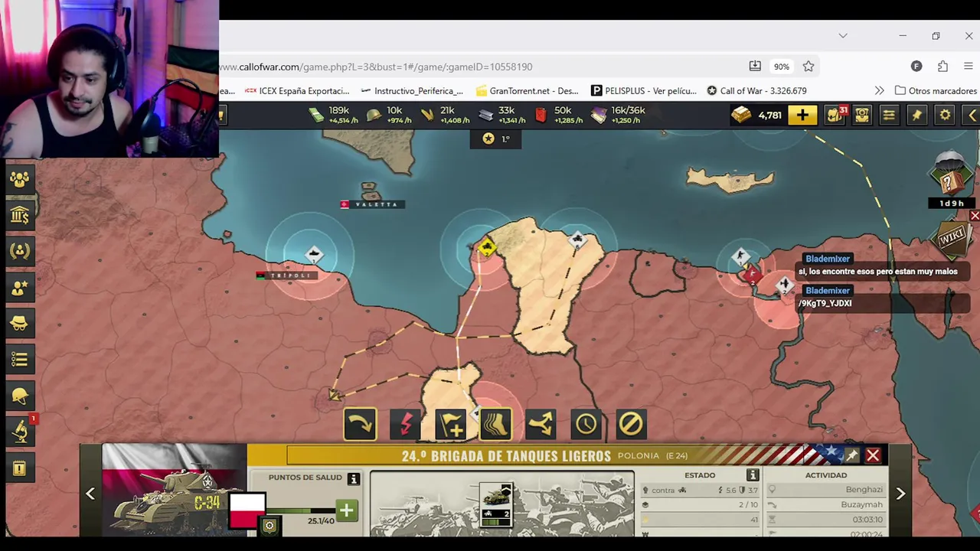Viewport: 980px width, 551px height.
Task: Close the unit info panel
Action: (873, 455)
